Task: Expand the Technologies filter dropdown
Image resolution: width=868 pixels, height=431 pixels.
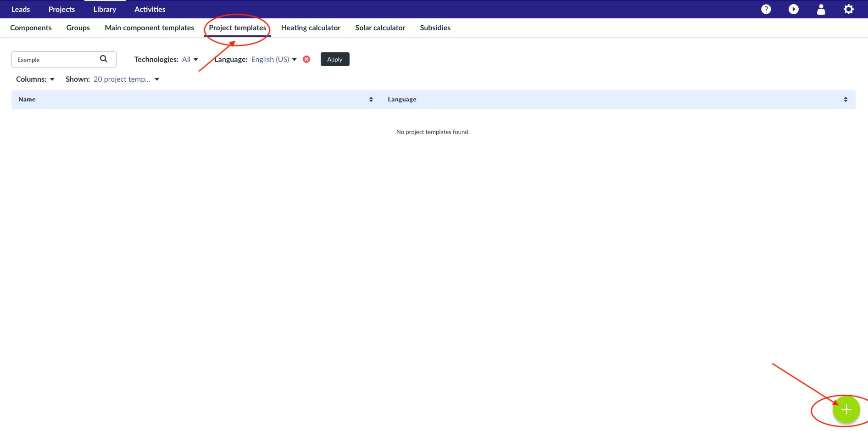Action: [x=189, y=60]
